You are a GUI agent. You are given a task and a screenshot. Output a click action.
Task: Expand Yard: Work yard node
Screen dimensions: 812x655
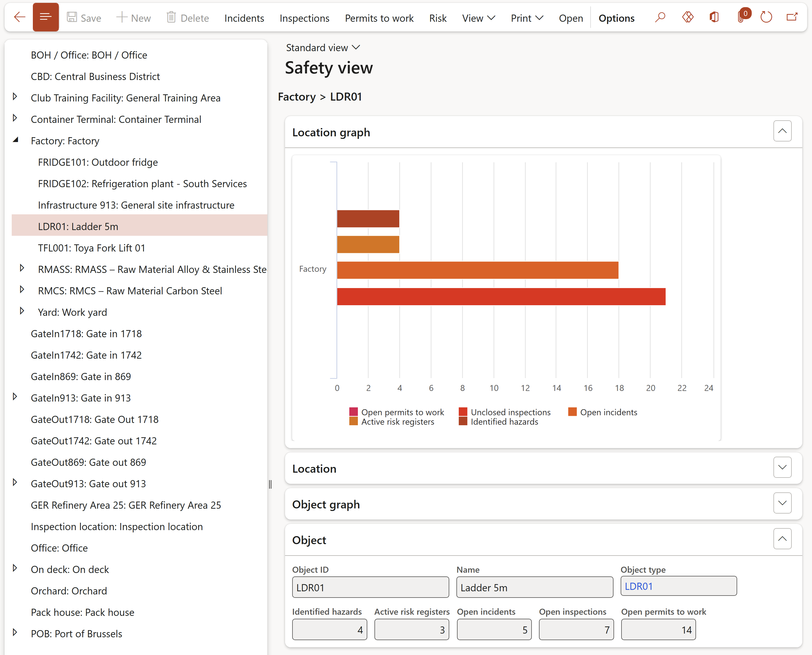22,311
